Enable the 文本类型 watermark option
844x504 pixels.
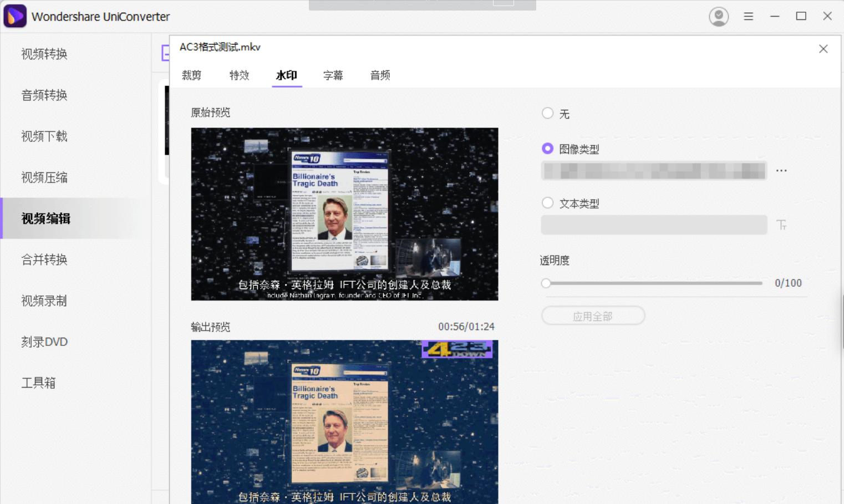click(x=547, y=203)
